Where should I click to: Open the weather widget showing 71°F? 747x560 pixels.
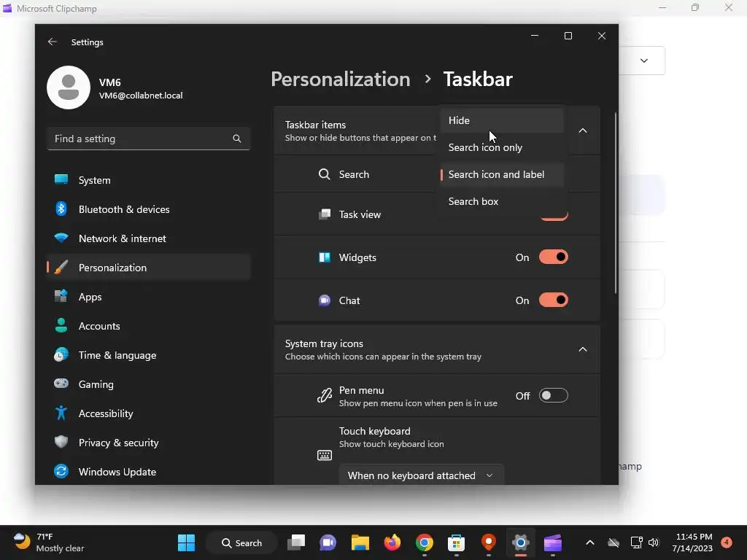(49, 542)
